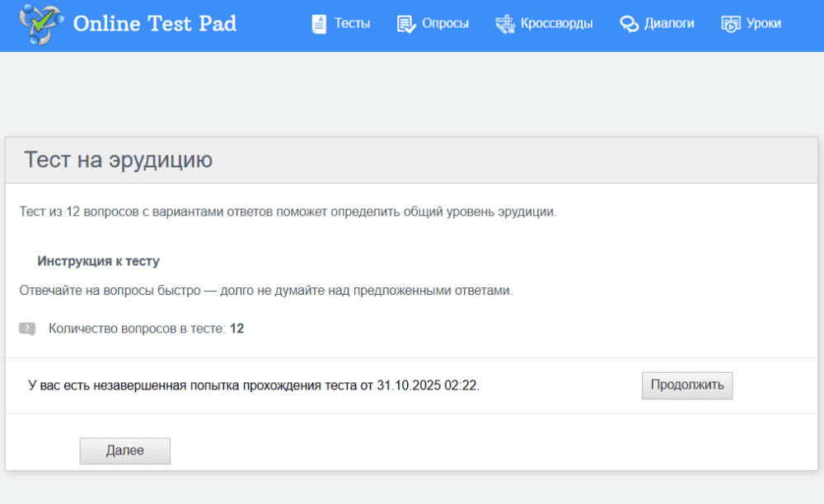Click the test description about 12 questions
This screenshot has width=824, height=504.
click(x=288, y=212)
